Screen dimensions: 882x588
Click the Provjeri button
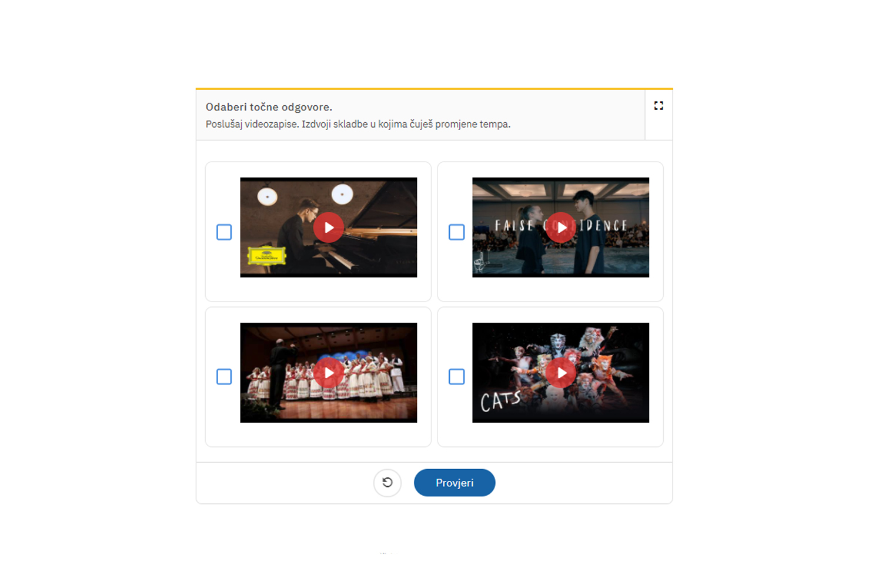pyautogui.click(x=455, y=483)
